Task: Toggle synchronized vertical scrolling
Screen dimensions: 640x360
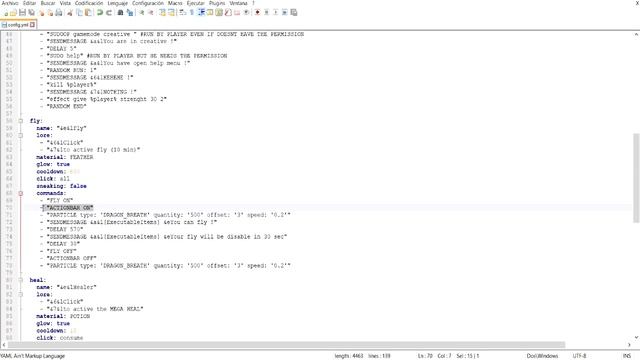Action: (163, 13)
